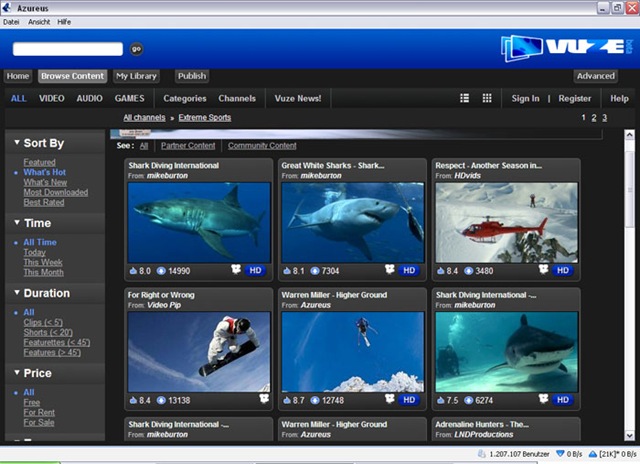Select What's New sort option
Image resolution: width=640 pixels, height=464 pixels.
tap(45, 182)
